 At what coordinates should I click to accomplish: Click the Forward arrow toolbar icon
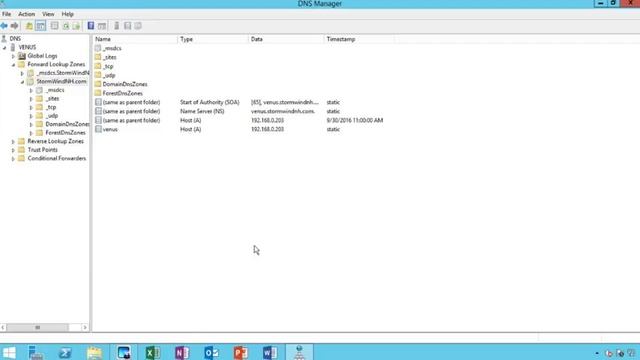coord(14,26)
